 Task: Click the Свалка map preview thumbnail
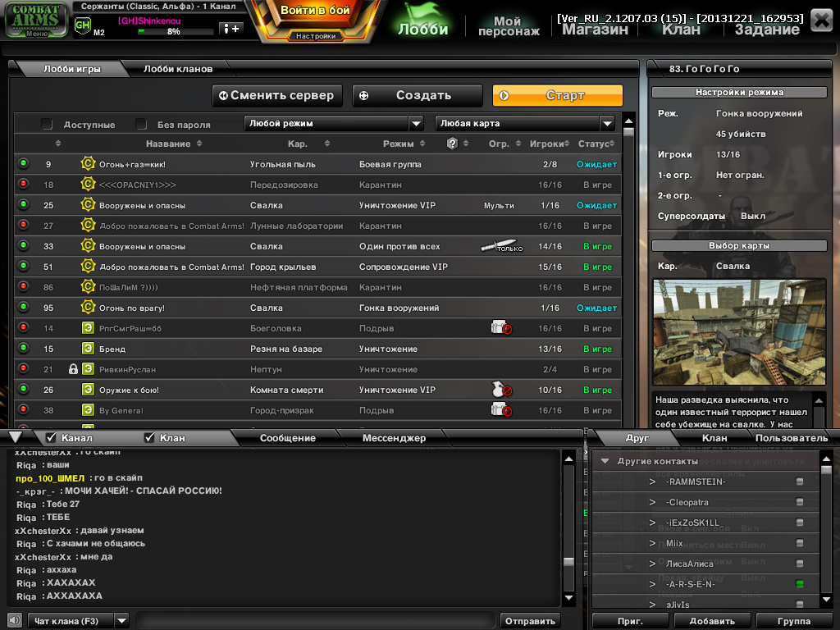tap(739, 331)
